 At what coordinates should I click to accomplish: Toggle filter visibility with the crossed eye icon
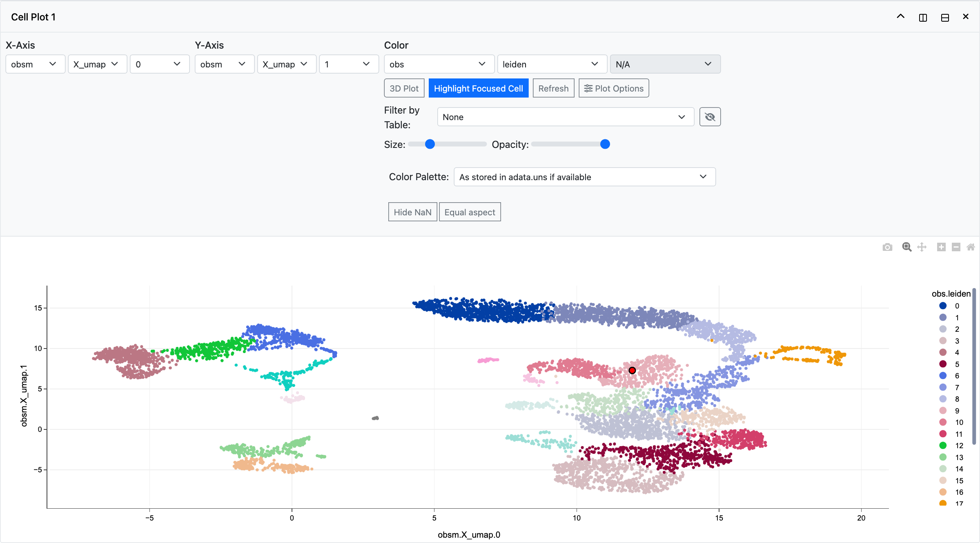[x=710, y=117]
